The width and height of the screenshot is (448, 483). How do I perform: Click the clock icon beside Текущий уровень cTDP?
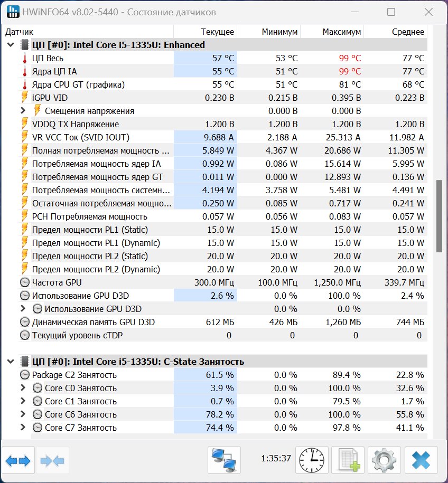tap(25, 335)
